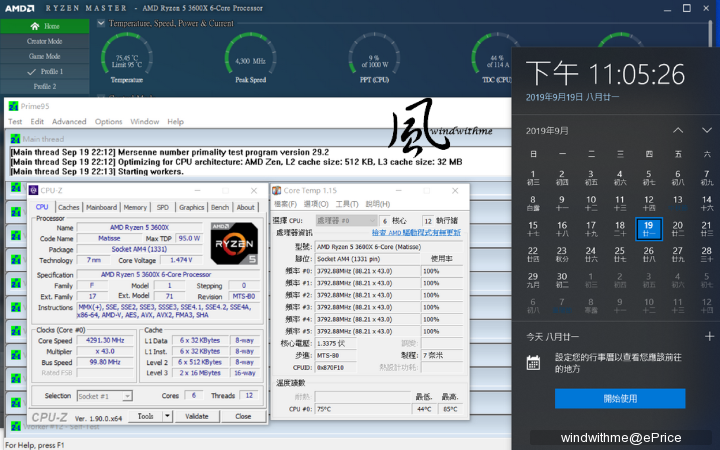Click the blue 開始使用 button
720x450 pixels.
click(x=620, y=399)
